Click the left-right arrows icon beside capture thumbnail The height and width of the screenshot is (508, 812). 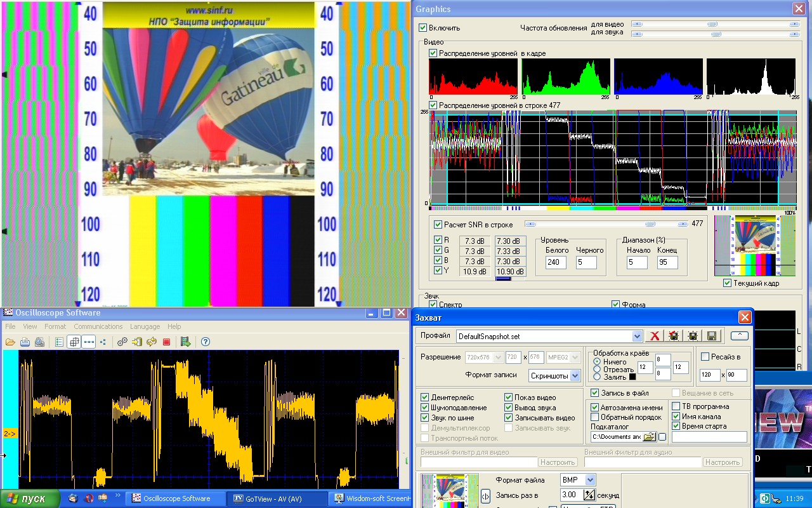(485, 496)
